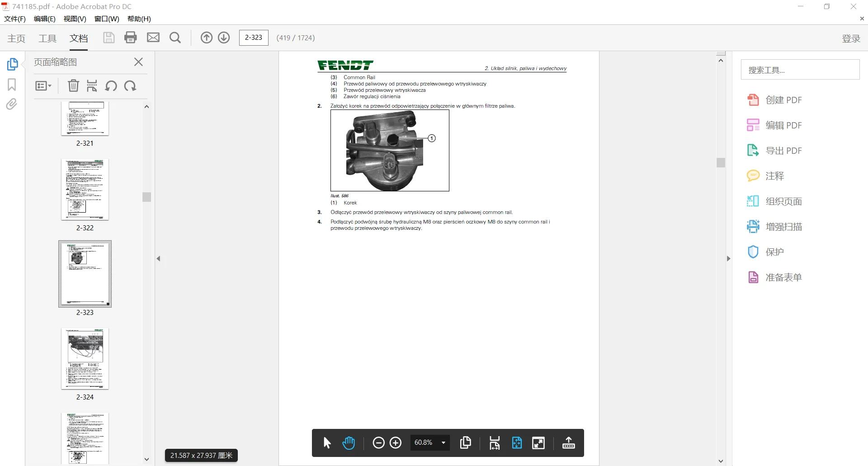Click 登录 sign-in link
868x466 pixels.
(x=851, y=38)
